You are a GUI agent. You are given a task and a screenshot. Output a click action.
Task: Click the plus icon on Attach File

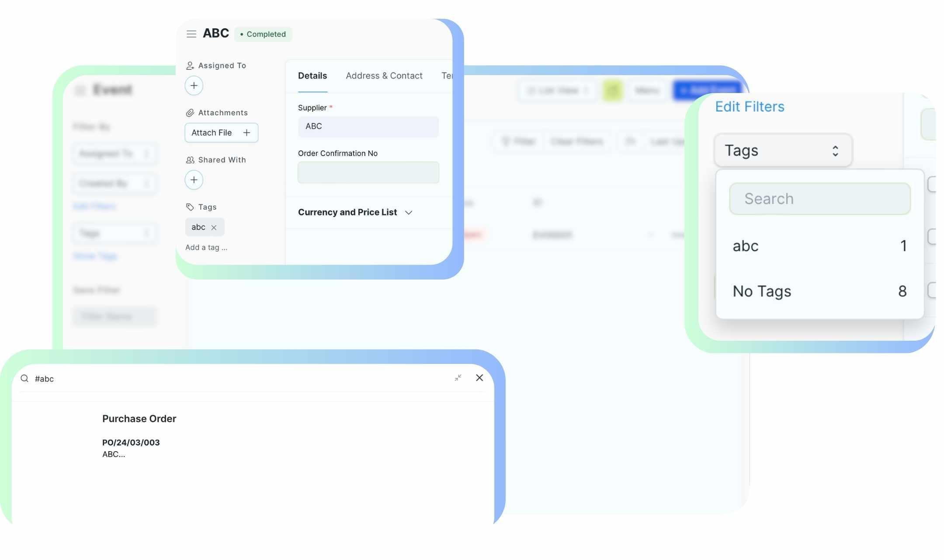tap(246, 133)
